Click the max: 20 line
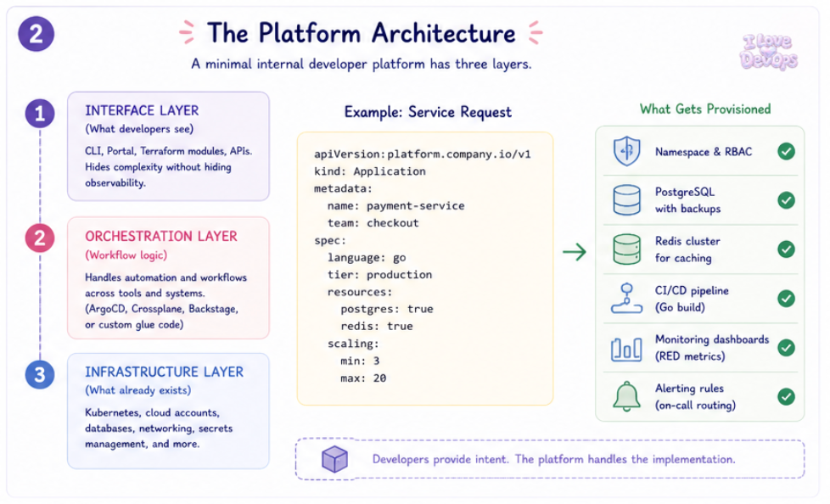The height and width of the screenshot is (504, 830). (363, 378)
